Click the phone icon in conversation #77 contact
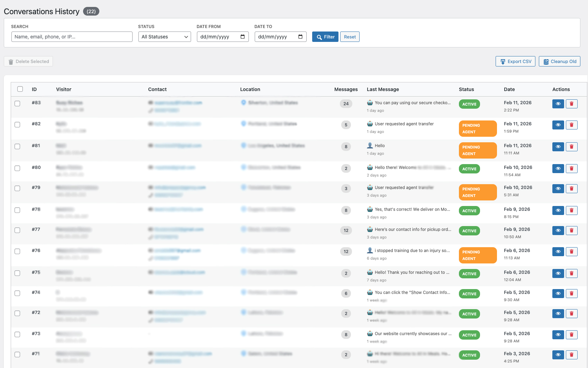Image resolution: width=588 pixels, height=368 pixels. (150, 237)
